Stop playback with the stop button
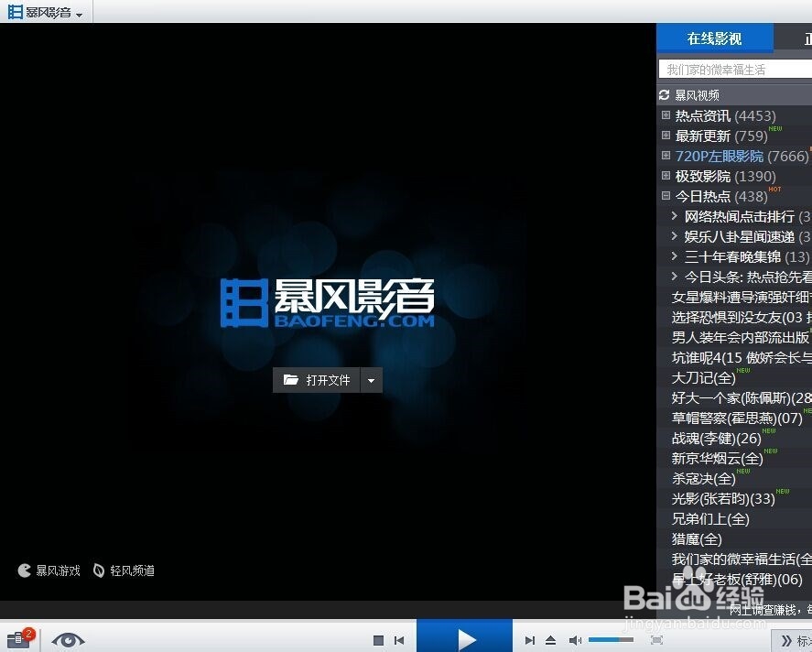Screen dimensions: 812x652 pyautogui.click(x=379, y=641)
